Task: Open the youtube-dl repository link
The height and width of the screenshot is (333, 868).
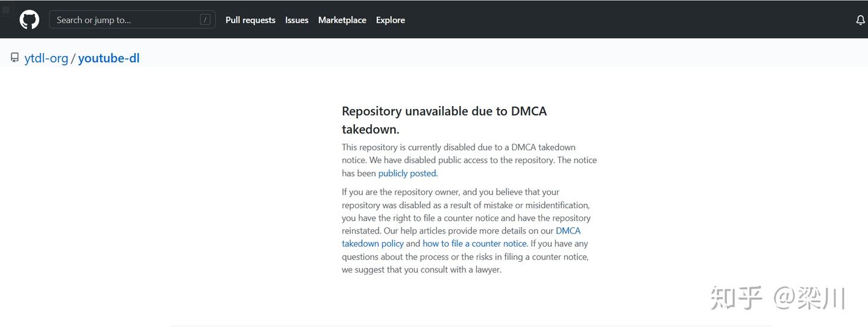Action: [108, 59]
